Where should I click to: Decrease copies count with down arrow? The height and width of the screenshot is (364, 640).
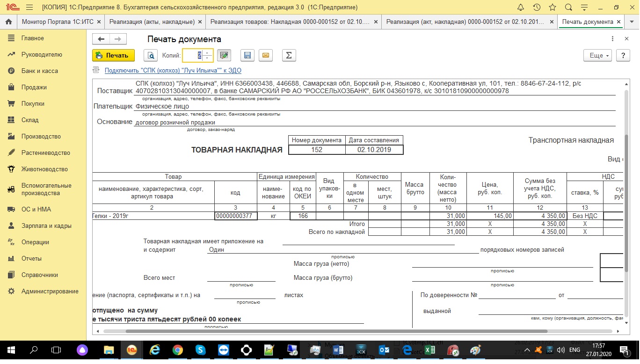(x=207, y=58)
